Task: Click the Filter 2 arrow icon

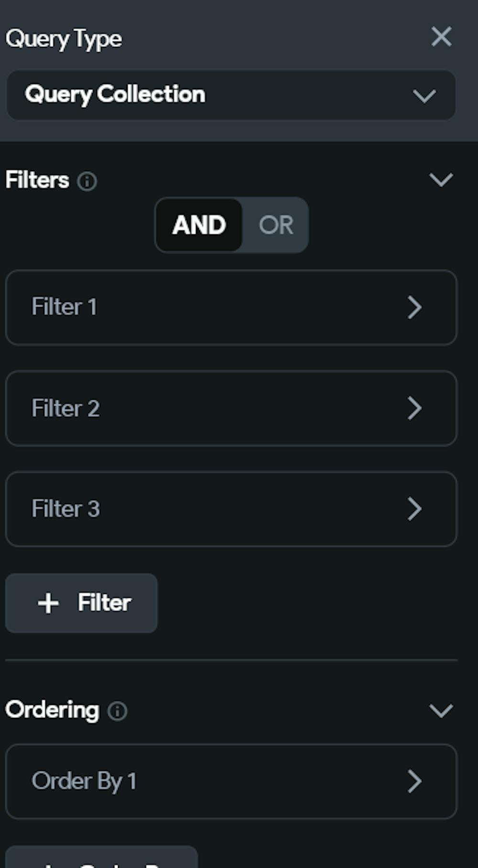Action: pyautogui.click(x=414, y=408)
